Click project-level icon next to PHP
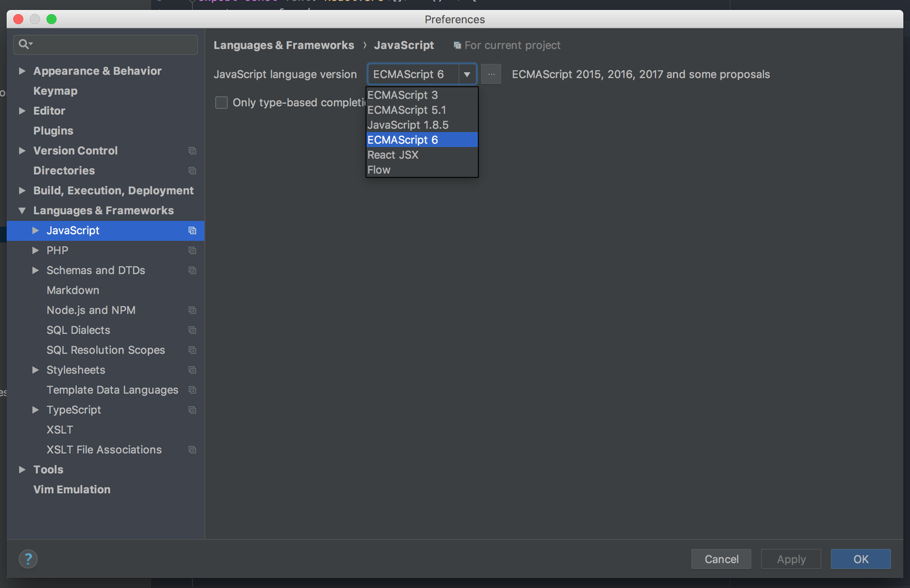 [x=192, y=251]
